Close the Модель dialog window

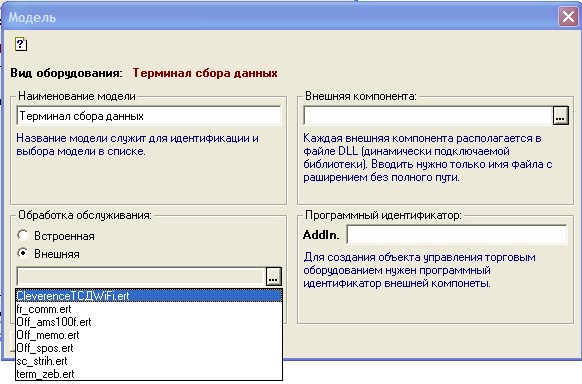click(x=568, y=17)
